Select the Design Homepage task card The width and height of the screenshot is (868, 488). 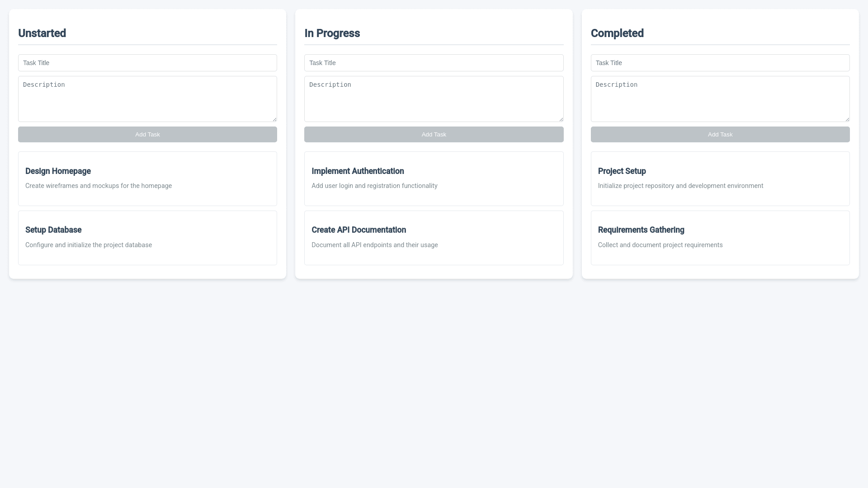pyautogui.click(x=147, y=178)
